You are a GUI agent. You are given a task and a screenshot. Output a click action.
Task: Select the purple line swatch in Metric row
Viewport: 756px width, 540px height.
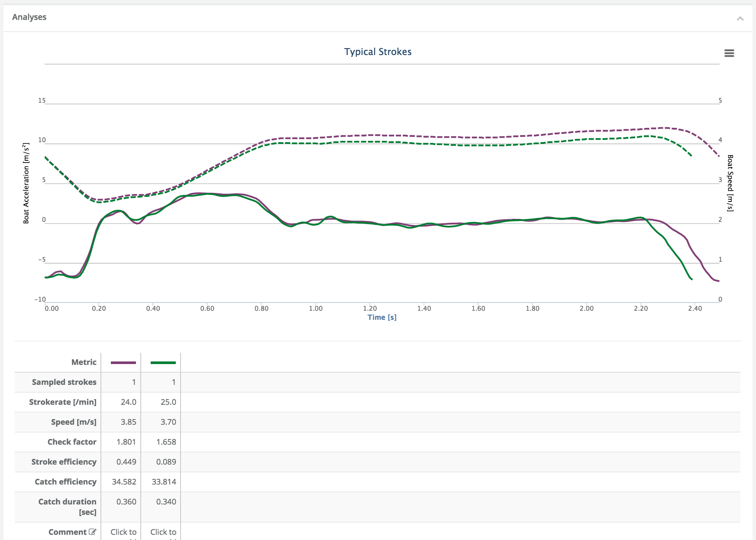pyautogui.click(x=123, y=362)
